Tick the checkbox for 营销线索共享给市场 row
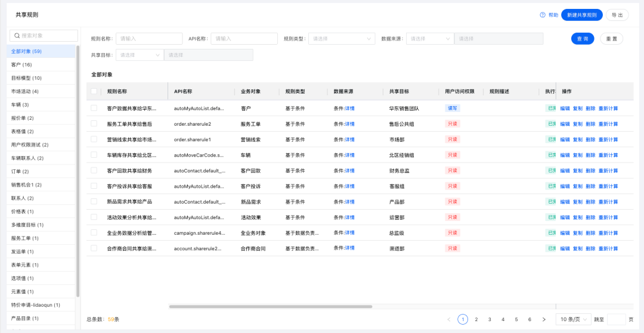The image size is (644, 333). 94,139
